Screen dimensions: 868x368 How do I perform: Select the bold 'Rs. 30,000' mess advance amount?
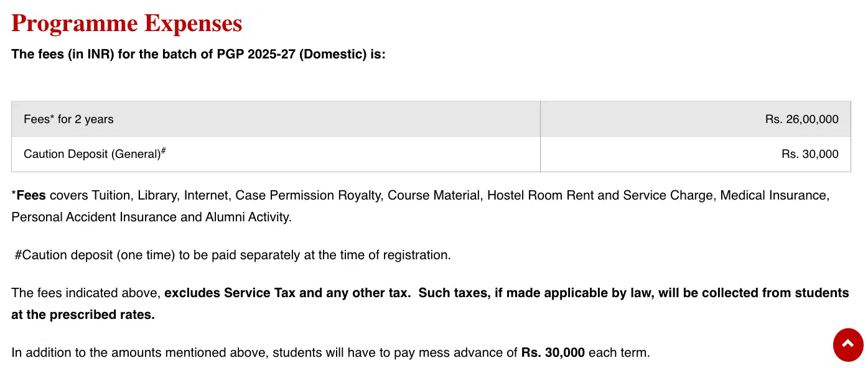pos(552,352)
